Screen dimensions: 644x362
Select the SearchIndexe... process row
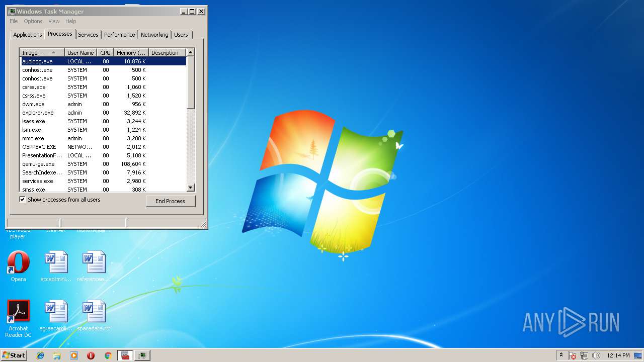pos(103,172)
